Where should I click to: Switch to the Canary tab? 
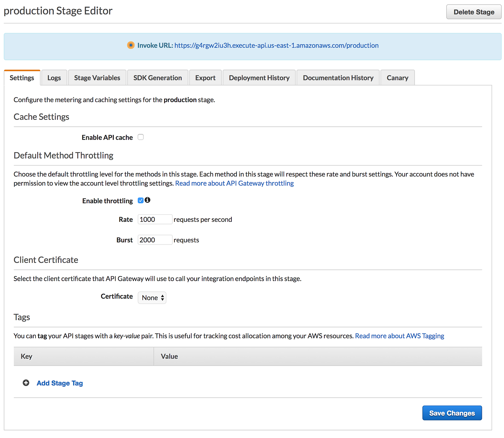(397, 78)
